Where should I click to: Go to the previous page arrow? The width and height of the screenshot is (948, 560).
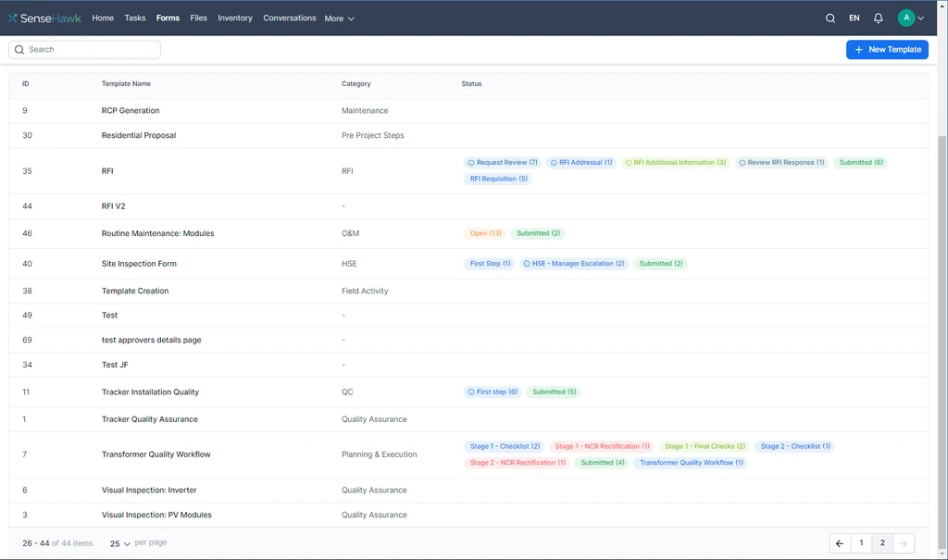840,543
